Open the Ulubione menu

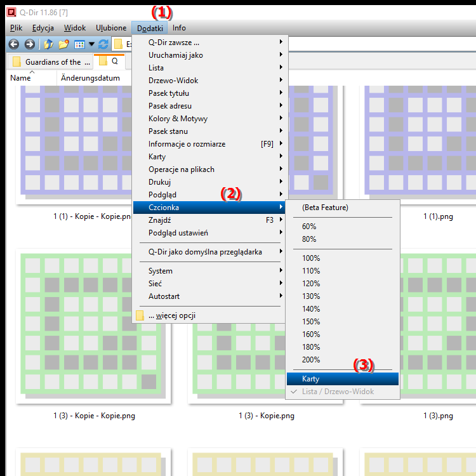coord(111,28)
